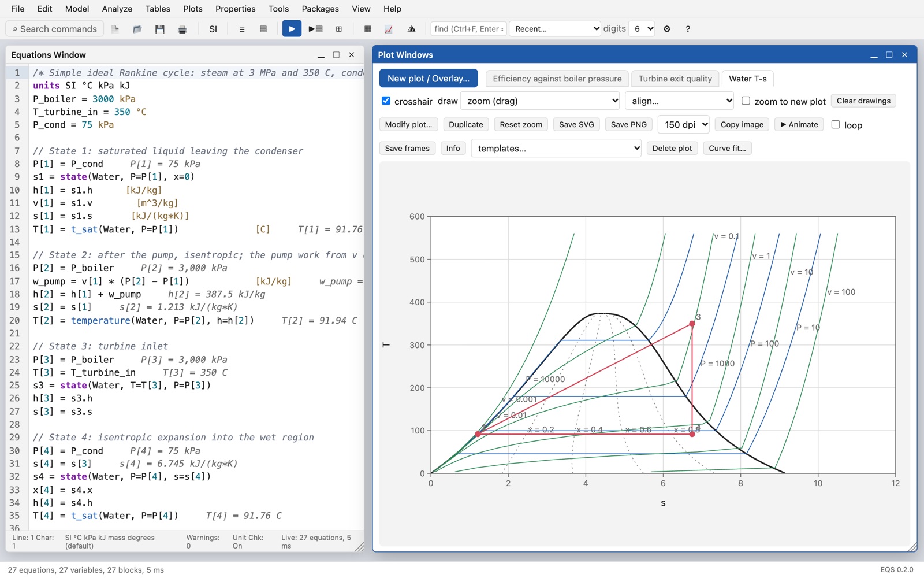Enable the loop checkbox
Viewport: 924px width, 578px height.
[x=836, y=124]
